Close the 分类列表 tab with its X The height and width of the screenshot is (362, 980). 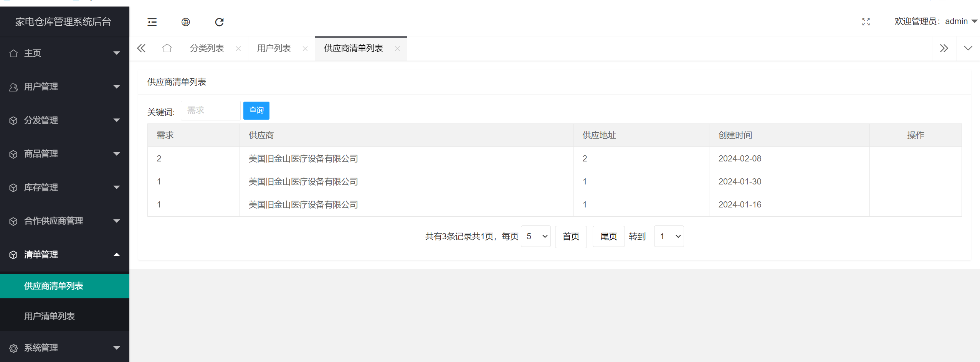coord(238,48)
